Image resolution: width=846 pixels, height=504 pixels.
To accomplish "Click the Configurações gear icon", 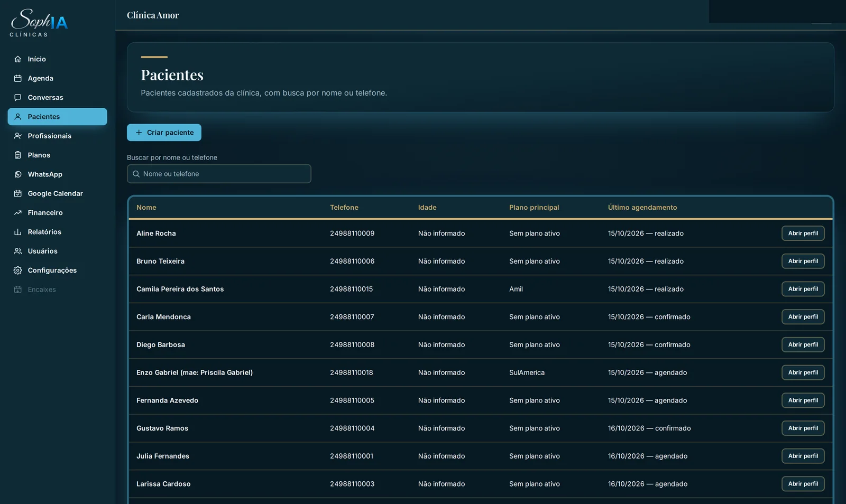I will [x=18, y=270].
